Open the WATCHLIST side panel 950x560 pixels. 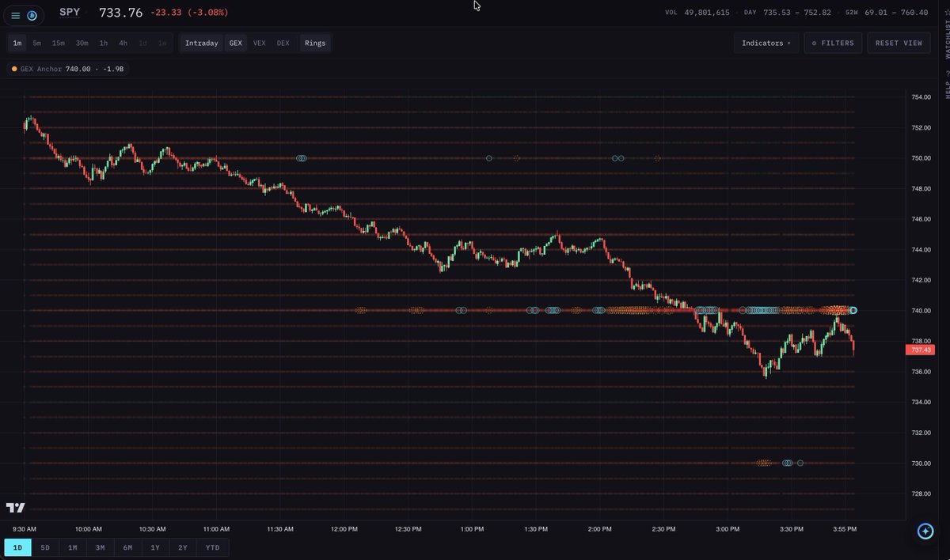[x=947, y=34]
